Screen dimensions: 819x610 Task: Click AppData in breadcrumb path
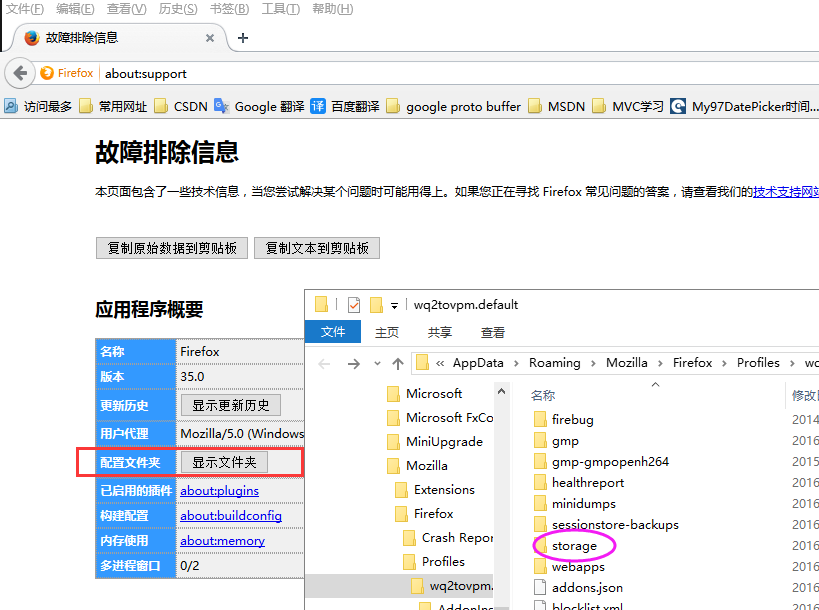[x=478, y=363]
